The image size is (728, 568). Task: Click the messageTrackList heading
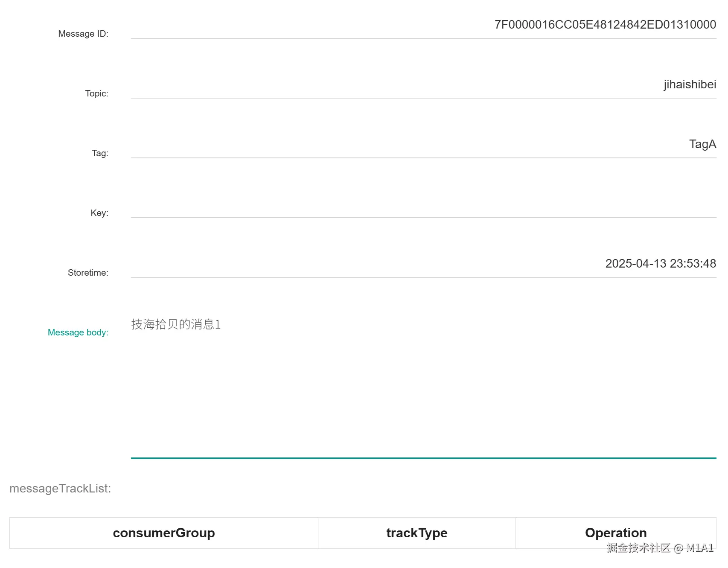coord(60,489)
